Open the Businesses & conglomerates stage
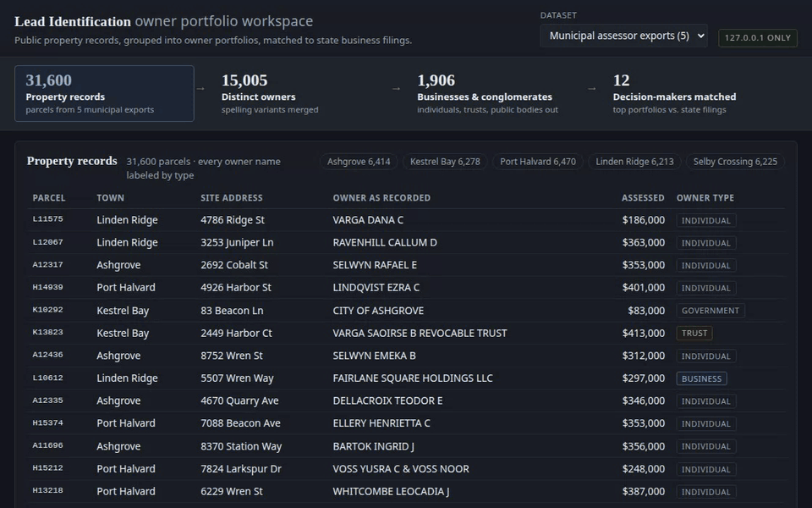 tap(496, 93)
